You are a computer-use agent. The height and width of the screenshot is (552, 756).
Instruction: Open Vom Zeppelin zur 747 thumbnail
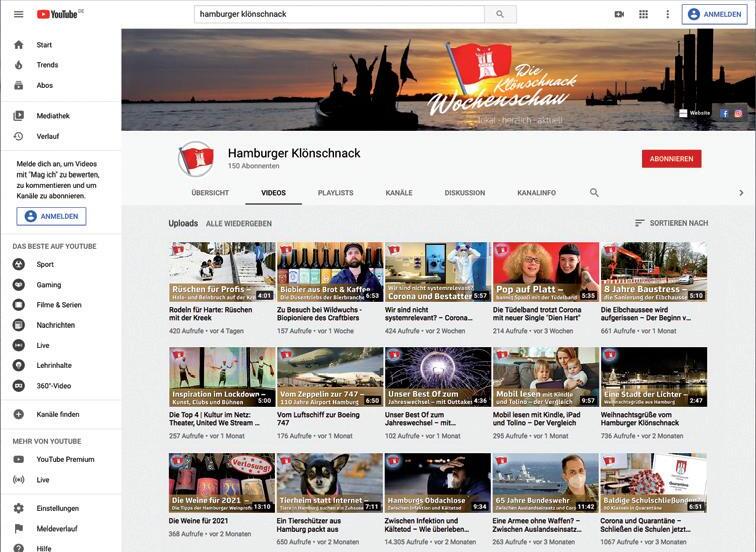[330, 377]
